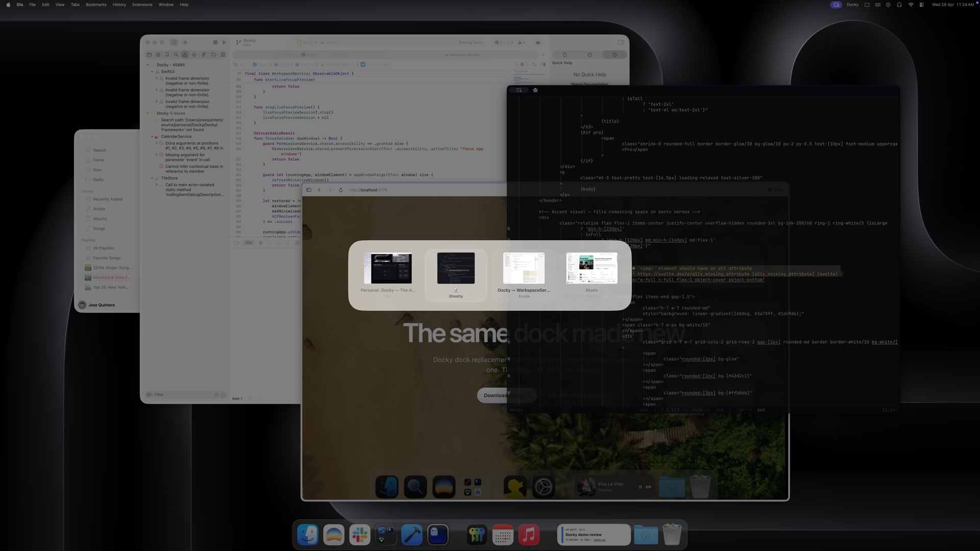Select Xcode issue navigator warning icon
Image resolution: width=980 pixels, height=551 pixels.
(x=185, y=55)
